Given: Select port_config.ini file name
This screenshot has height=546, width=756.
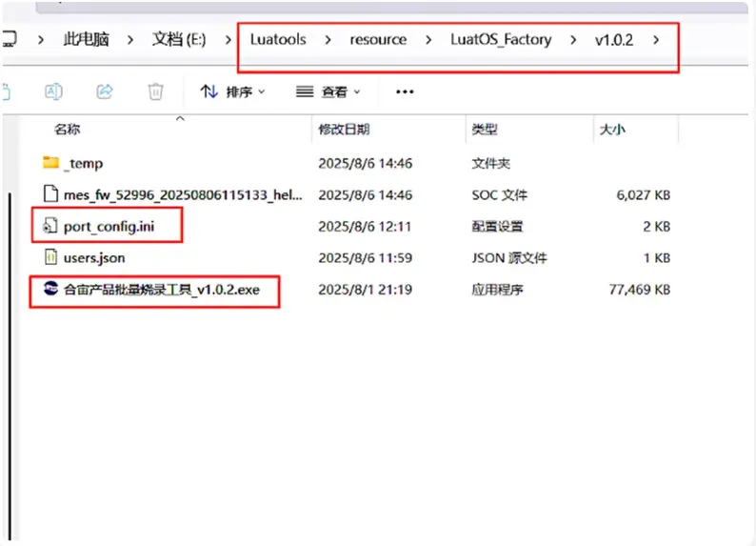Looking at the screenshot, I should [x=109, y=226].
